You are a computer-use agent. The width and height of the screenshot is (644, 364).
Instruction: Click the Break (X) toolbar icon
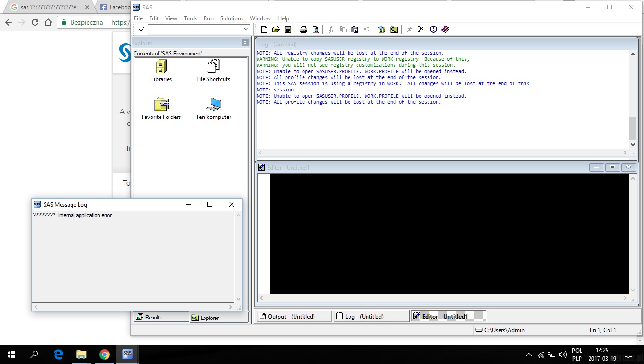pyautogui.click(x=421, y=29)
